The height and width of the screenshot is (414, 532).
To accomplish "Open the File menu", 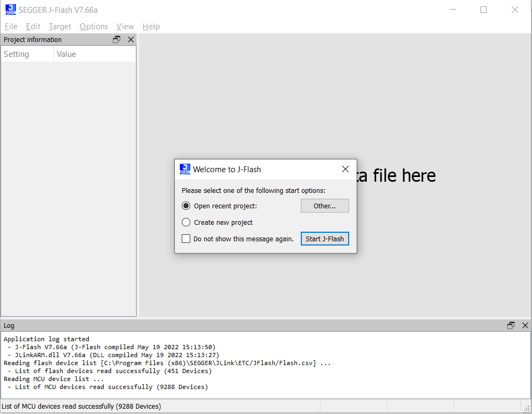I will [x=11, y=27].
